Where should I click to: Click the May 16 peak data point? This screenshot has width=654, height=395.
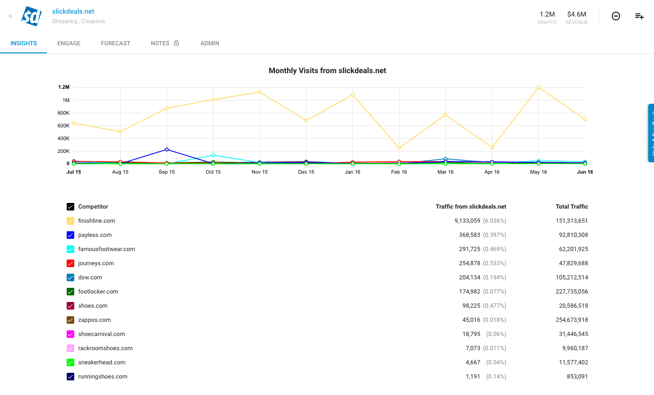point(538,87)
